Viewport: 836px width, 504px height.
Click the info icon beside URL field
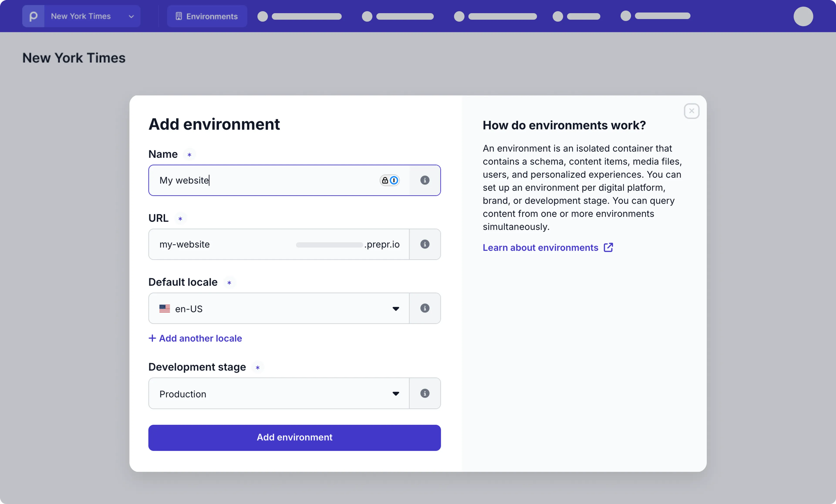point(425,244)
